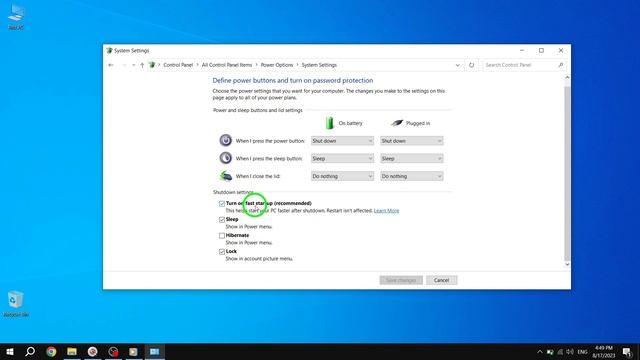Click the scrollbar down arrow
Image resolution: width=640 pixels, height=360 pixels.
tap(567, 264)
